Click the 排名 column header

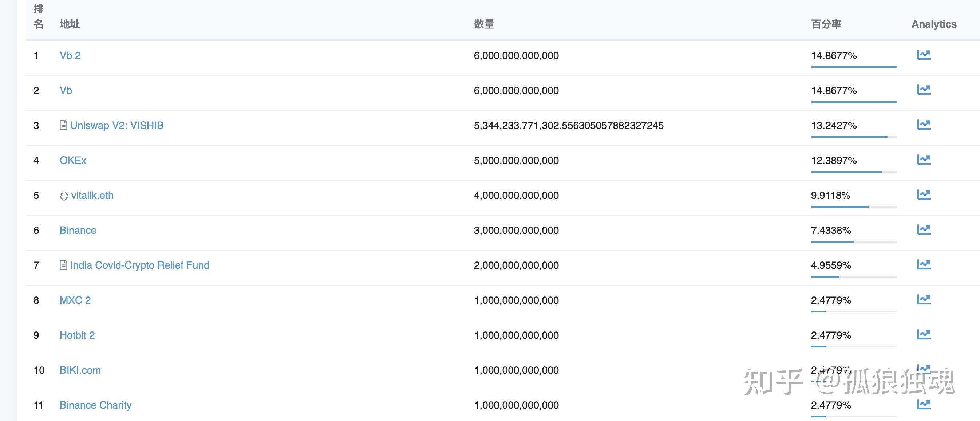[39, 16]
